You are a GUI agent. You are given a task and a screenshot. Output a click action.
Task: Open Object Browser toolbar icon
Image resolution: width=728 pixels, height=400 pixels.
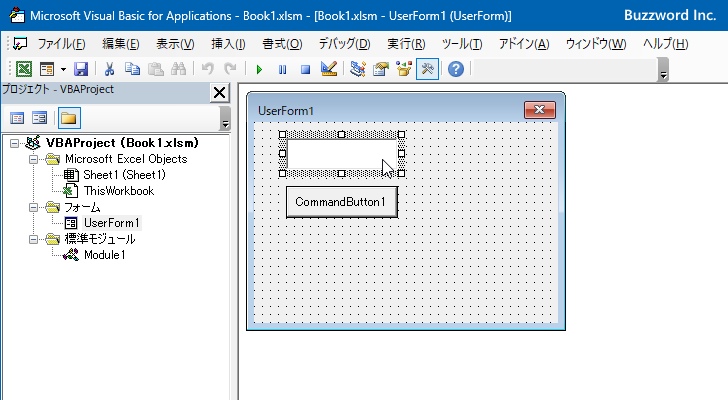coord(404,69)
